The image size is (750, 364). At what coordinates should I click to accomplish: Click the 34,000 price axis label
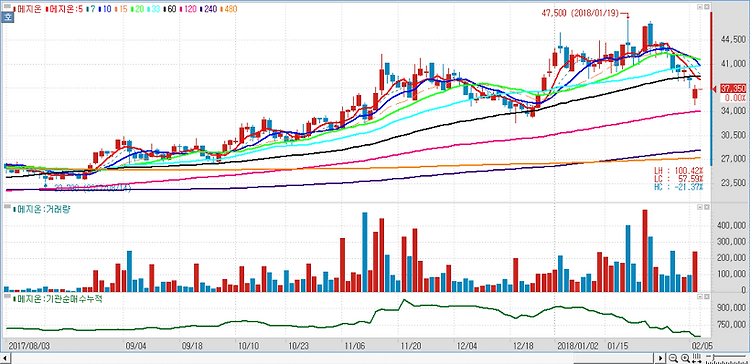point(734,111)
